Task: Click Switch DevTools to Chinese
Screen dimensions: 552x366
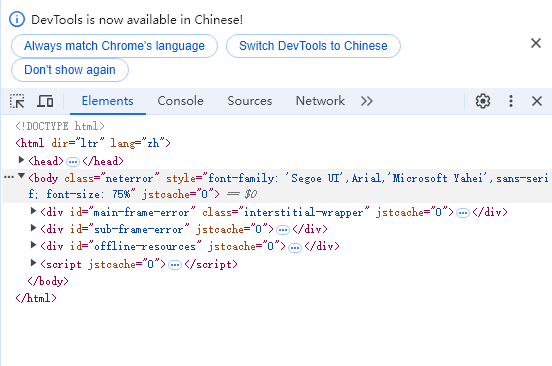Action: [313, 46]
